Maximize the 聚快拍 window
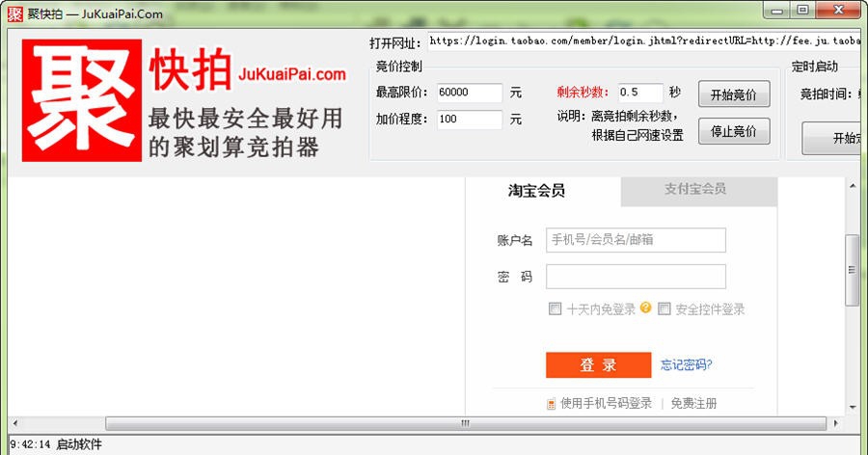Viewport: 868px width, 455px height. [x=802, y=11]
